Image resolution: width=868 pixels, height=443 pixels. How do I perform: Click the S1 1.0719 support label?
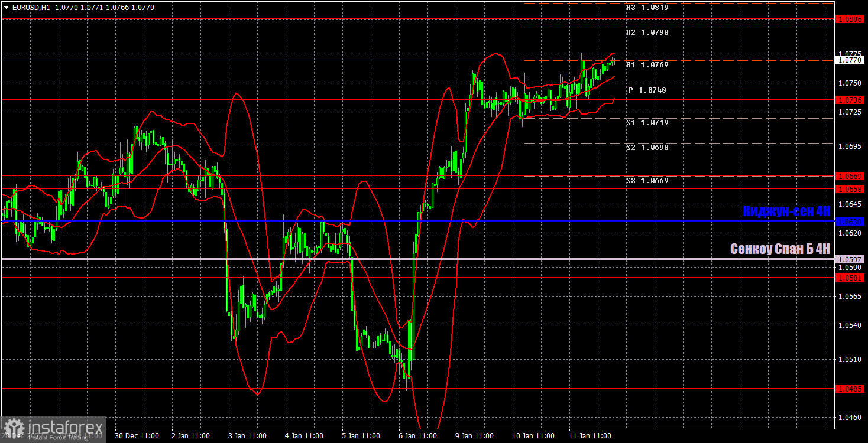(648, 123)
